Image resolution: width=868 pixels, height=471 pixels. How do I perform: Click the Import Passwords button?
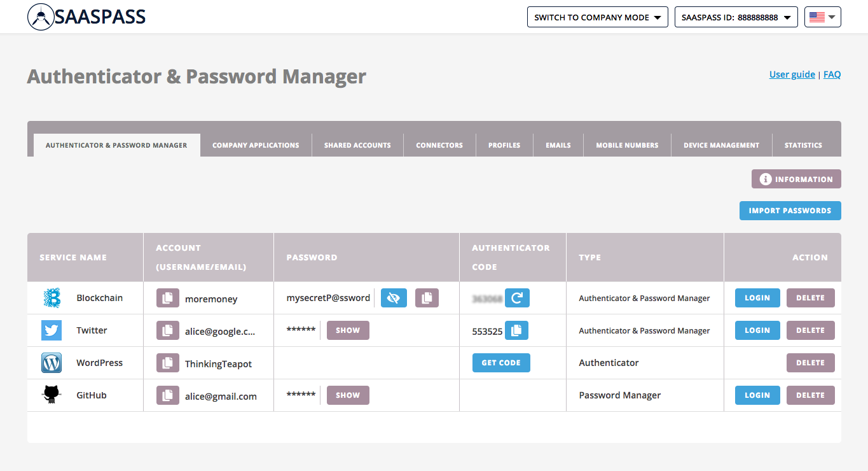(x=790, y=211)
